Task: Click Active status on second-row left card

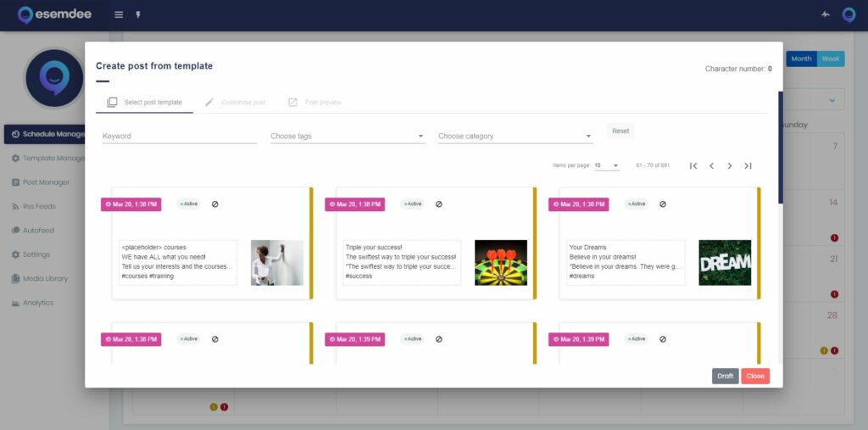Action: coord(189,339)
